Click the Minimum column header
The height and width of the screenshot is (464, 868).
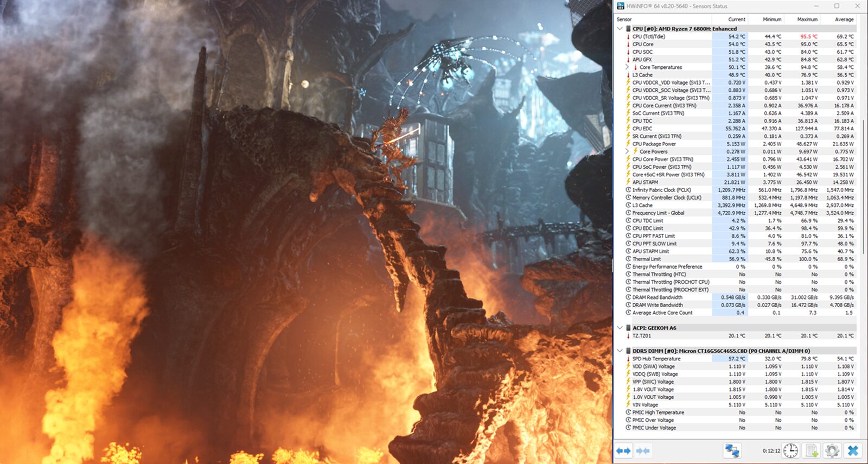pos(772,20)
